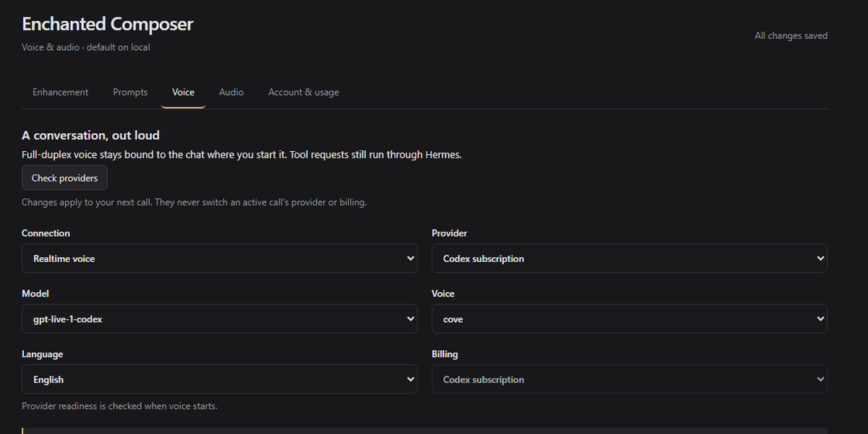Click the Model field label

(x=35, y=294)
